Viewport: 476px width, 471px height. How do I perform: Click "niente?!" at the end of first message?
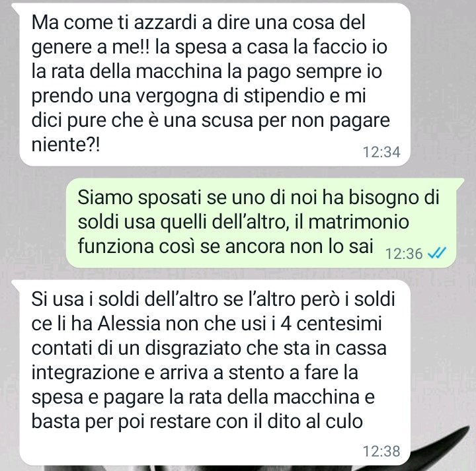tap(65, 145)
